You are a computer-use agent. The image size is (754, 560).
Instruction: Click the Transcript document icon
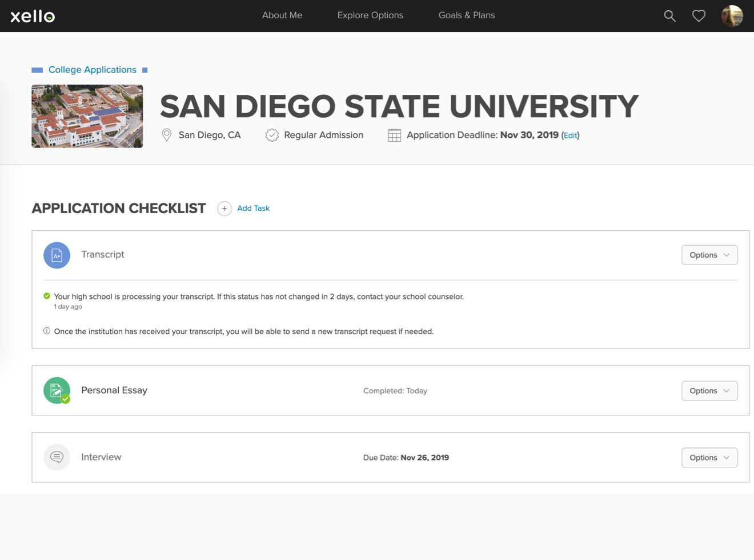[57, 255]
